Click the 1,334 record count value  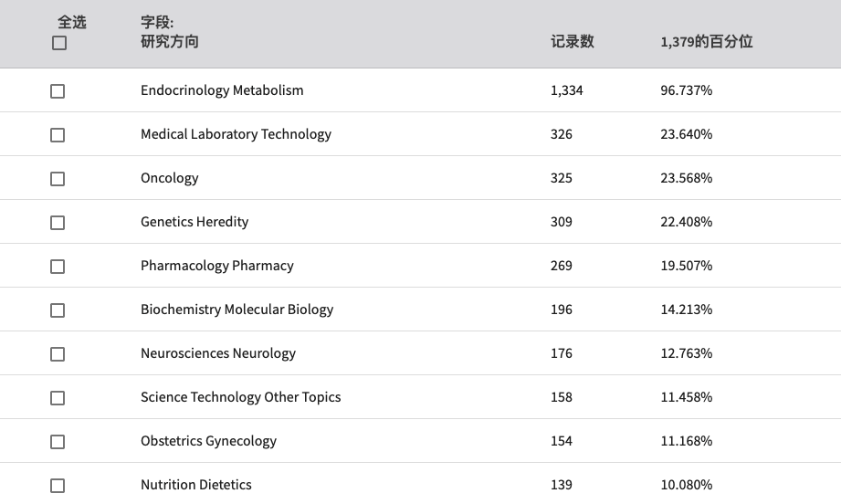coord(566,90)
